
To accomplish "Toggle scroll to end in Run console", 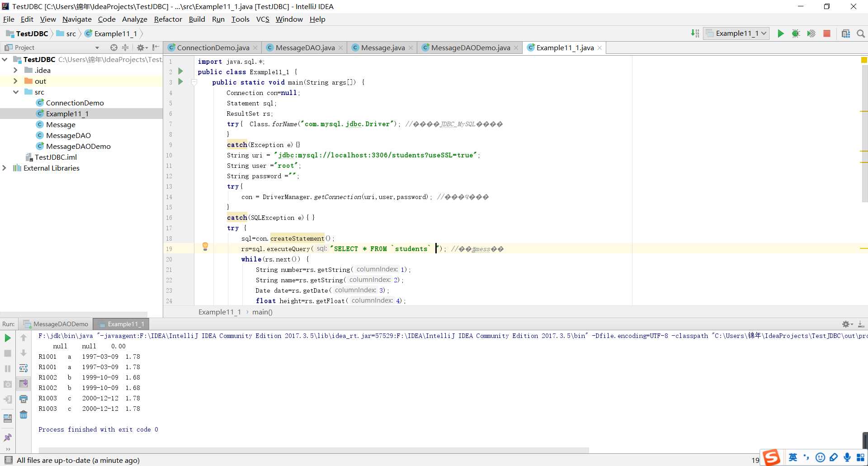I will (24, 384).
